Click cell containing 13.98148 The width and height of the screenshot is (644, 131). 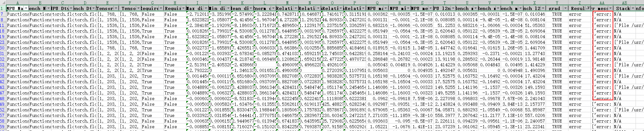click(x=534, y=59)
